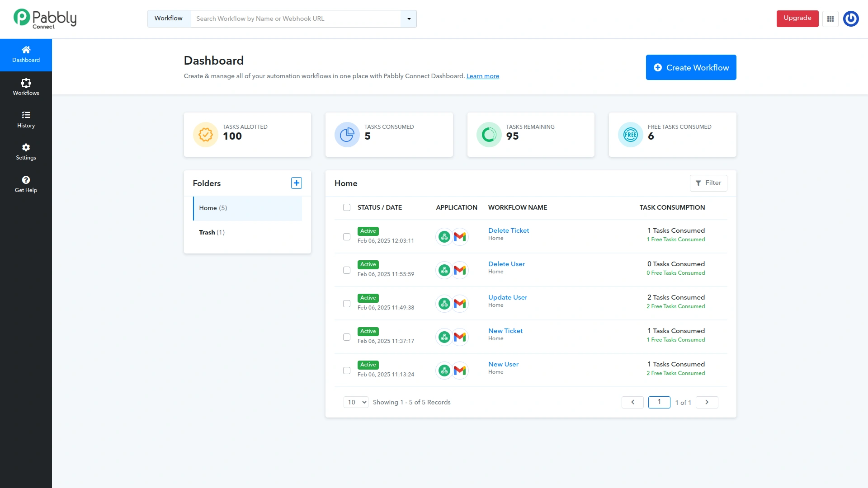Click the Gmail icon on Update User row
Image resolution: width=868 pixels, height=488 pixels.
(x=461, y=303)
